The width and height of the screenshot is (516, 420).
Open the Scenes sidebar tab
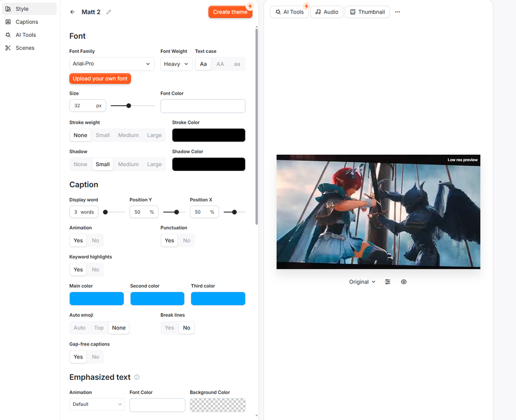pos(25,48)
